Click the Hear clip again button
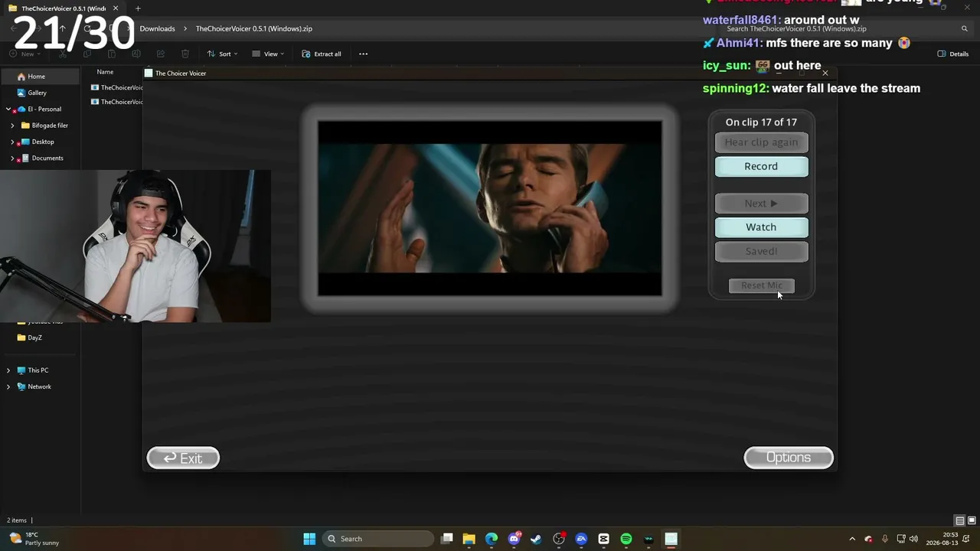 click(x=761, y=142)
